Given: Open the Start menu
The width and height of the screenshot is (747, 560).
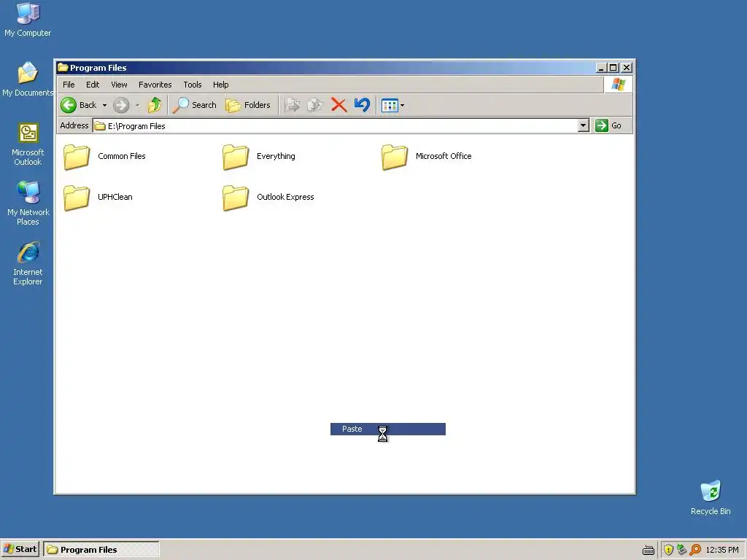Looking at the screenshot, I should (20, 550).
